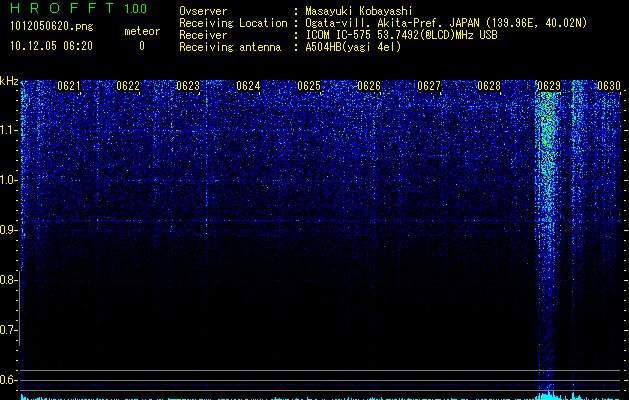Image resolution: width=629 pixels, height=400 pixels.
Task: Click the HROFFT 1.0.0 title text
Action: [x=78, y=8]
